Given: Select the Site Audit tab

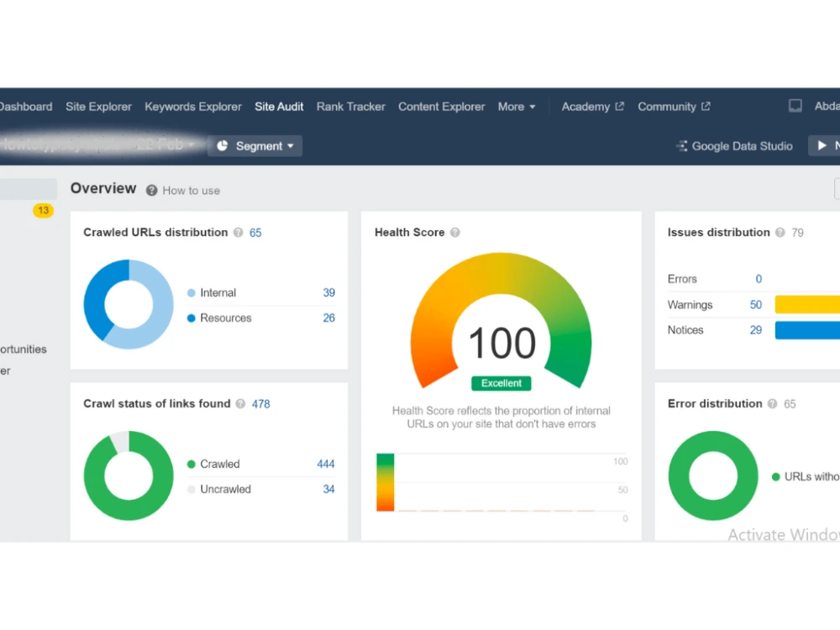Looking at the screenshot, I should click(x=279, y=107).
